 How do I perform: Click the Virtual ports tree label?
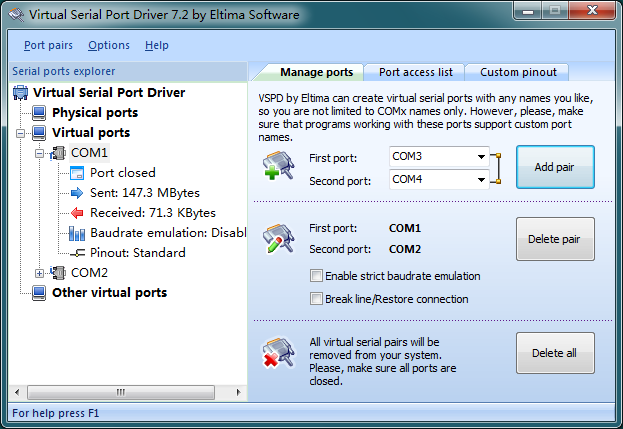91,133
